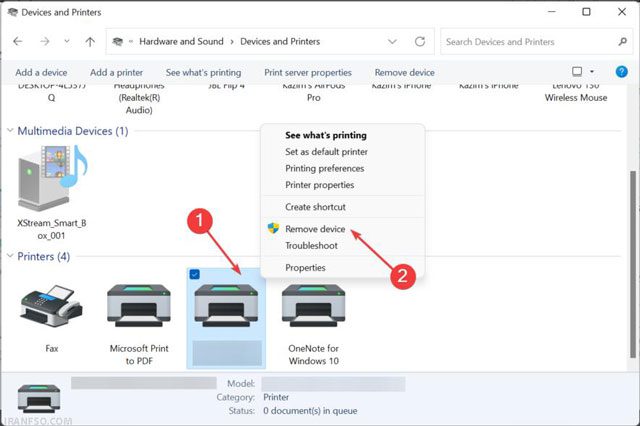Click the search magnifier icon
Image resolution: width=640 pixels, height=426 pixels.
coord(622,41)
